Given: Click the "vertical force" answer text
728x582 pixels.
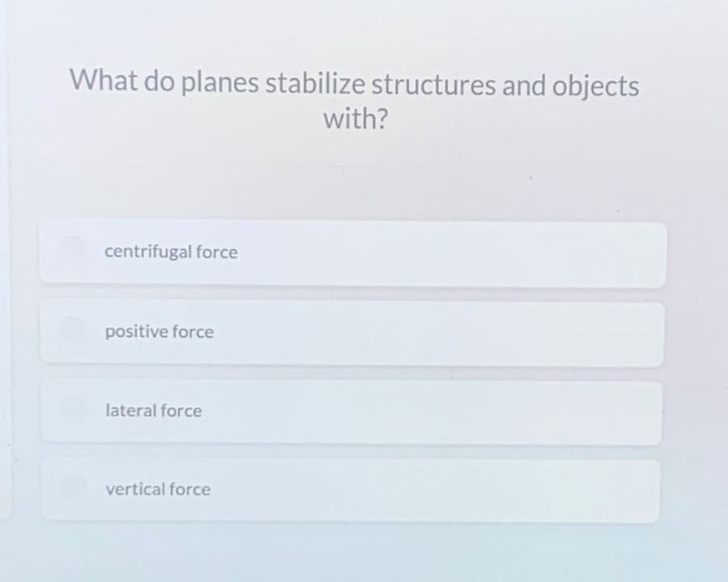Looking at the screenshot, I should [158, 489].
